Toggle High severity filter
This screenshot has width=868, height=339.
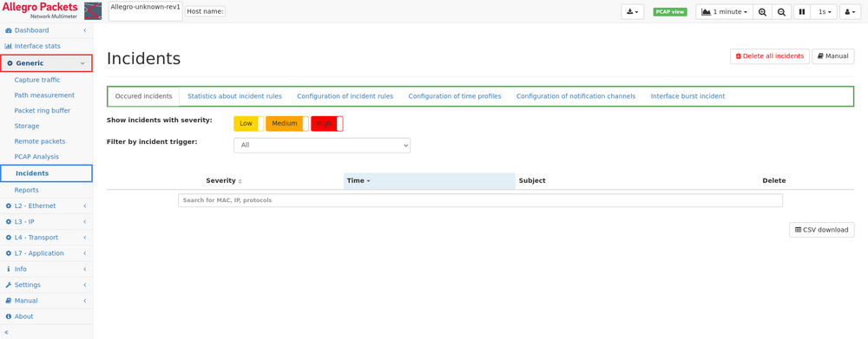point(327,124)
